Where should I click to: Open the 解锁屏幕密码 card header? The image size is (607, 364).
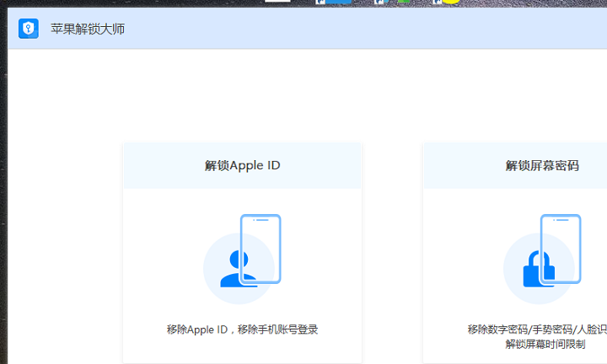coord(541,166)
